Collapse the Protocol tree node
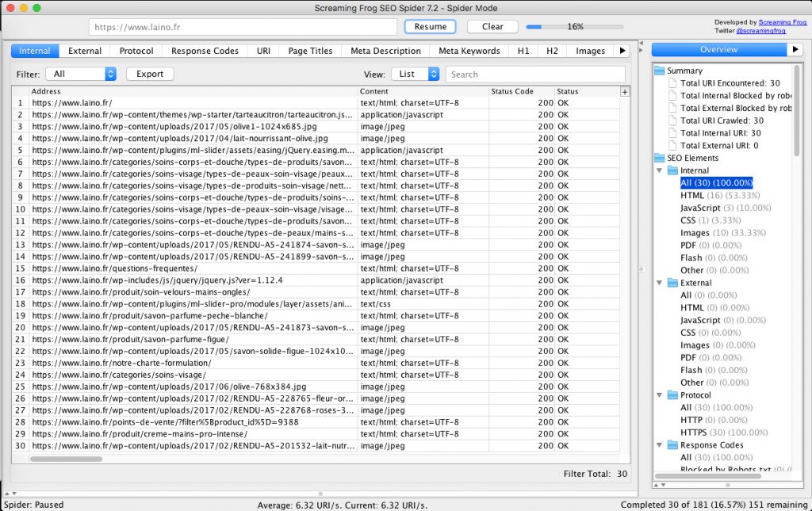Viewport: 812px width, 511px height. [659, 395]
